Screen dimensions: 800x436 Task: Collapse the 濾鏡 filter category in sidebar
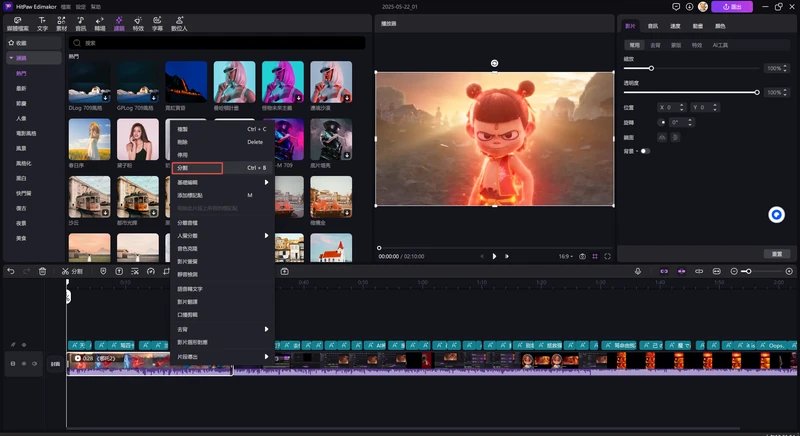pyautogui.click(x=11, y=58)
